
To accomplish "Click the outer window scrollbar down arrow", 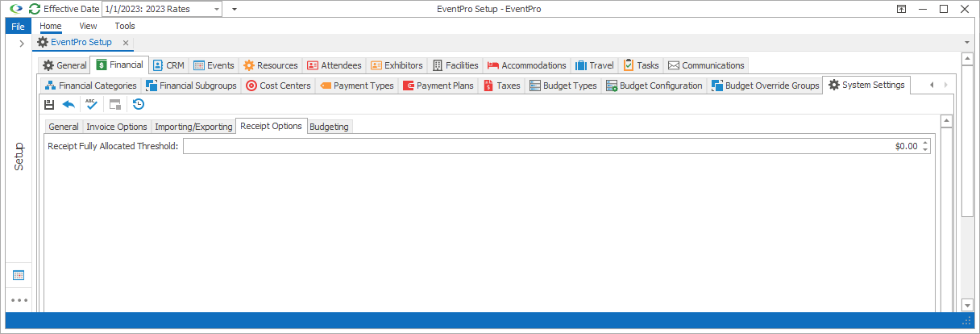I will [968, 306].
